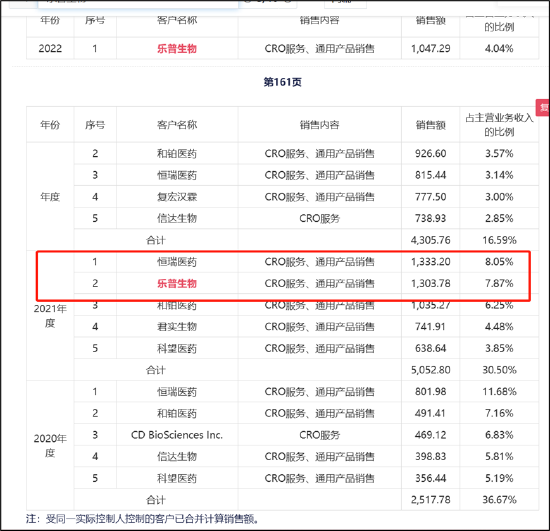Screen dimensions: 550x531
Task: Click the 2020年度 year cell
Action: coord(50,445)
